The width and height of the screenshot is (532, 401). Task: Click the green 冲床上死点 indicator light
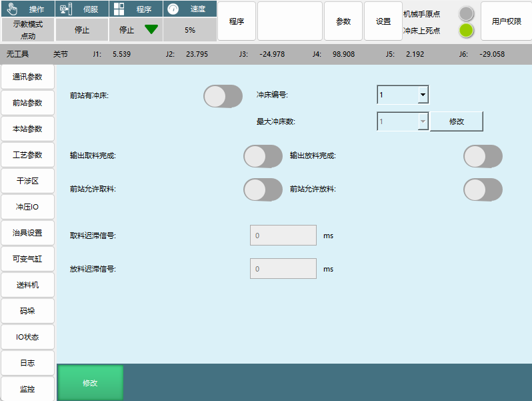466,30
